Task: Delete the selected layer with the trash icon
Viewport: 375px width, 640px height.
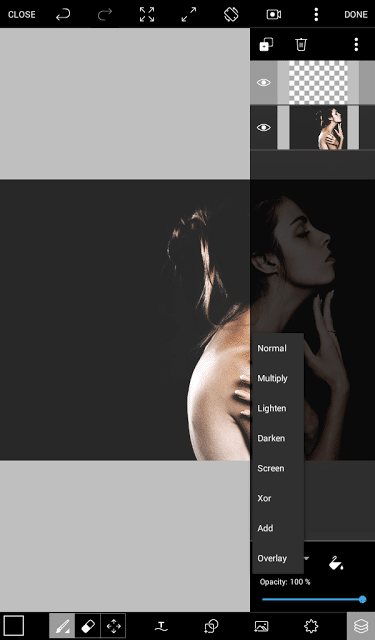Action: coord(301,44)
